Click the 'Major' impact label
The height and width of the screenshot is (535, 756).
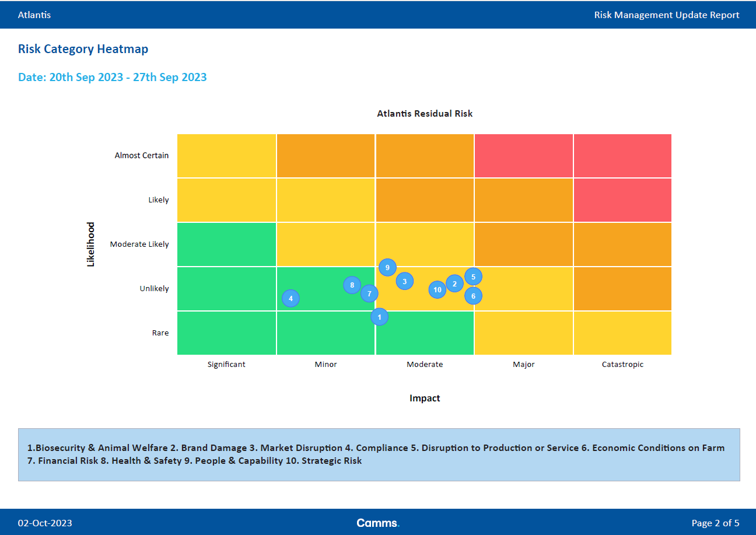point(524,364)
